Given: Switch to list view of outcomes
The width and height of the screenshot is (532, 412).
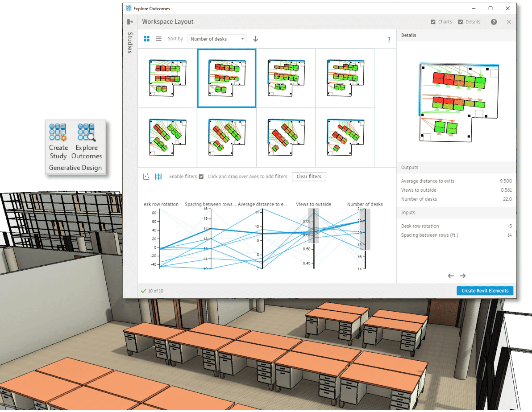Looking at the screenshot, I should (158, 39).
